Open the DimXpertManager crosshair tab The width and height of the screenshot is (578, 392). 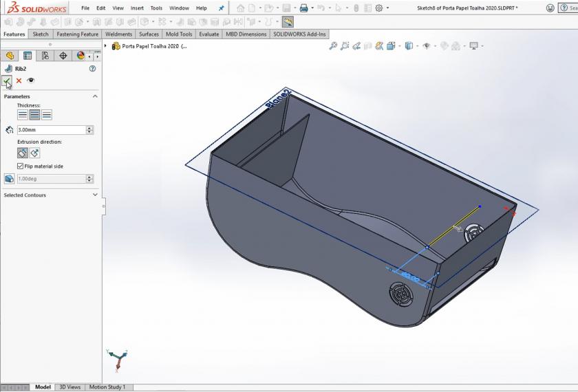(x=63, y=56)
